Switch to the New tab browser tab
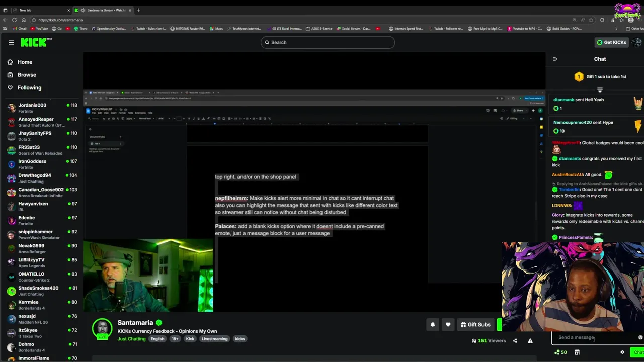Image resolution: width=644 pixels, height=362 pixels. click(x=42, y=10)
